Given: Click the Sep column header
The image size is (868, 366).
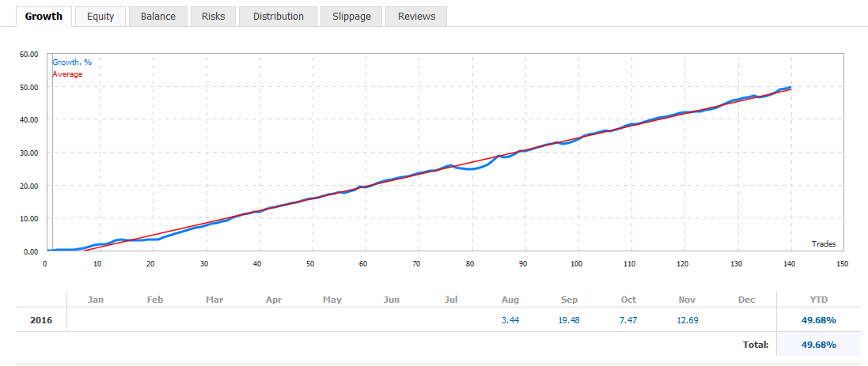Looking at the screenshot, I should pyautogui.click(x=569, y=300).
